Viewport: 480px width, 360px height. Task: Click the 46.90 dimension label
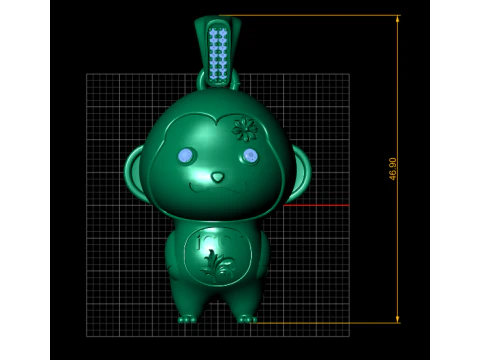[393, 169]
